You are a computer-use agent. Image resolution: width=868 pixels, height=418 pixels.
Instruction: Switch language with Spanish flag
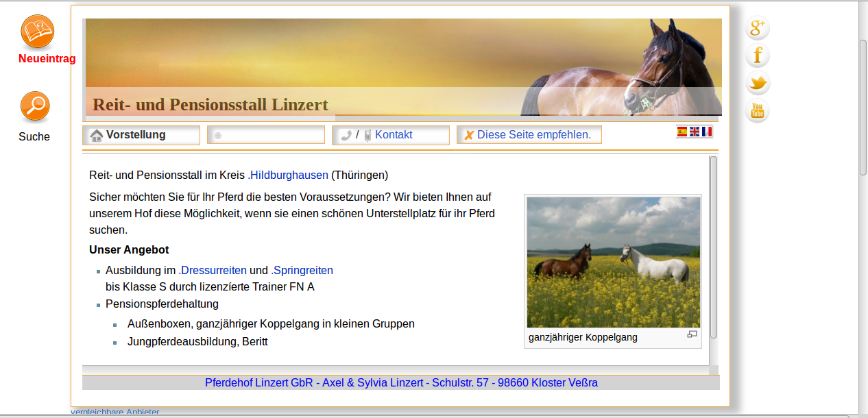tap(682, 132)
